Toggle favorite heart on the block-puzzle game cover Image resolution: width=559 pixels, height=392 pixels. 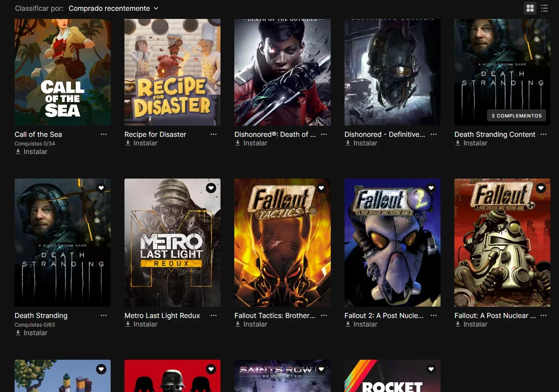click(101, 369)
